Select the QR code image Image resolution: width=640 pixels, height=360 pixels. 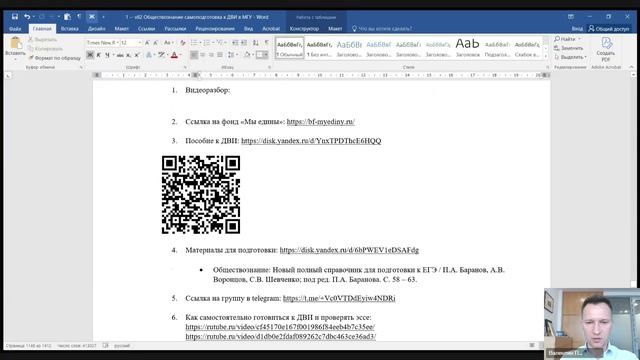click(200, 195)
